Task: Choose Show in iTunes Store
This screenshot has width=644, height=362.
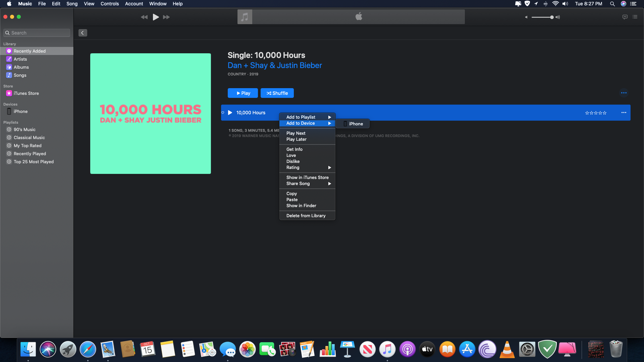Action: point(307,177)
